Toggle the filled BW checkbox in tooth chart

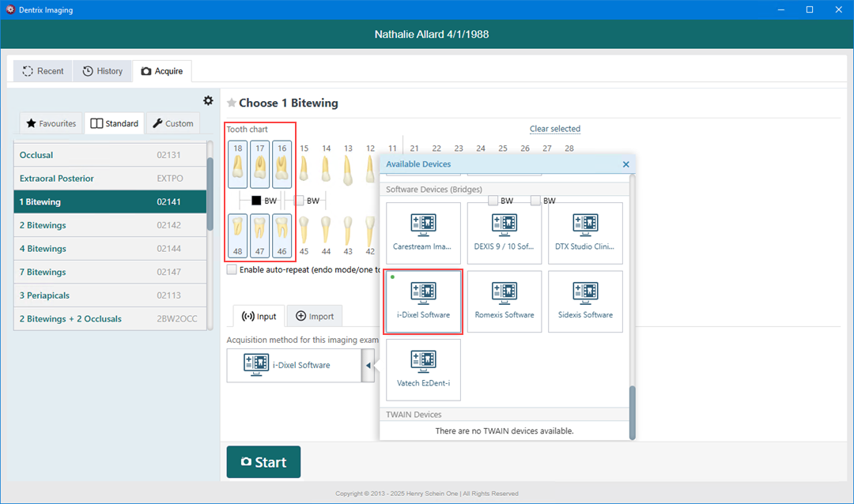click(256, 201)
